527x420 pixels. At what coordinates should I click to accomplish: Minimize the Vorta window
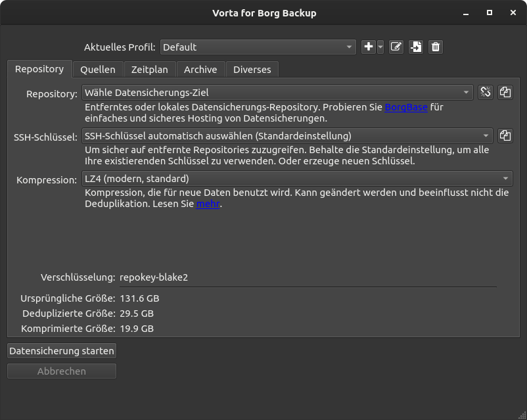click(466, 12)
